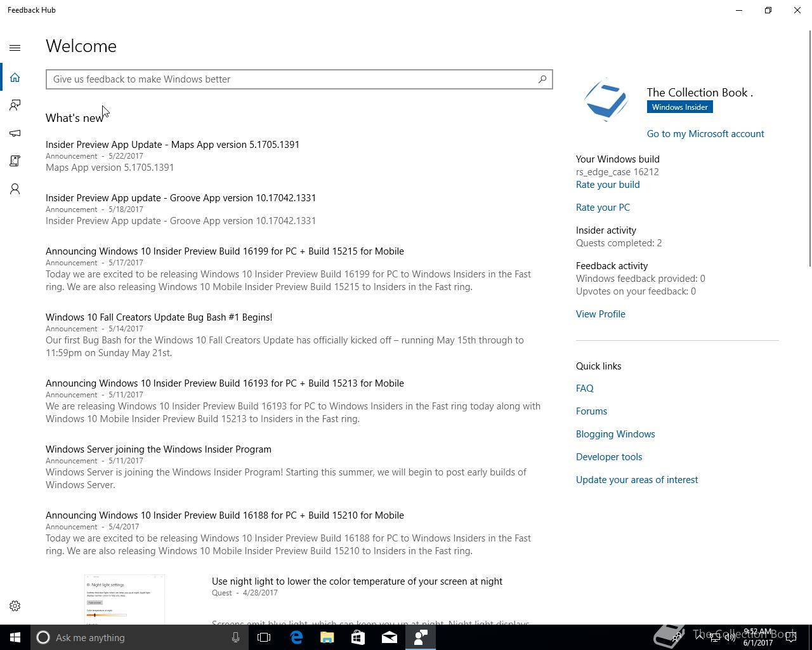Click Update your areas of interest
Screen dimensions: 812x650
pyautogui.click(x=637, y=480)
